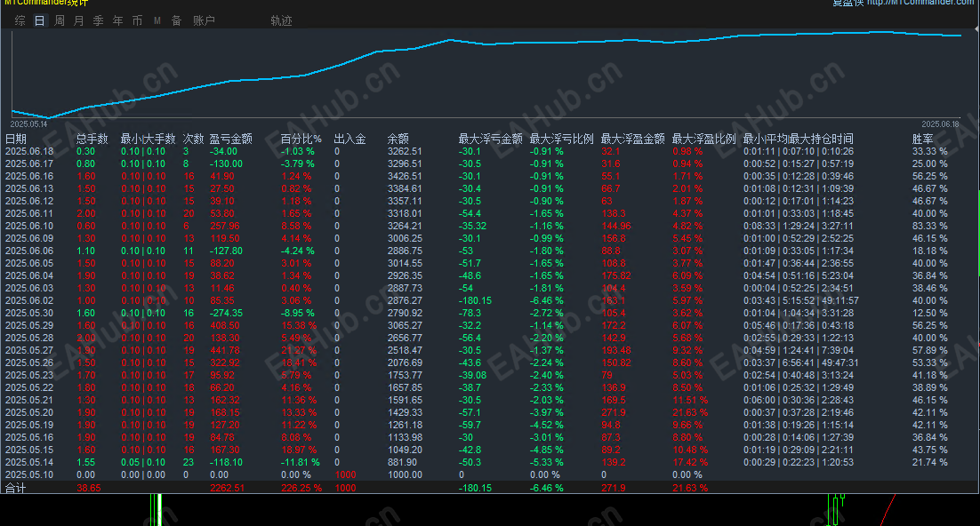Click the 最大浮亏比例 column header
980x526 pixels.
(561, 139)
